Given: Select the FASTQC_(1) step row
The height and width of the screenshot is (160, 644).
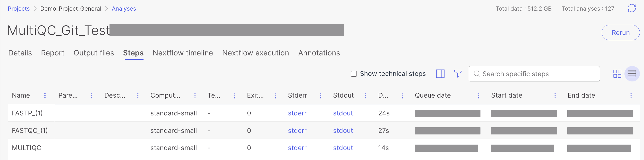Looking at the screenshot, I should coord(30,131).
